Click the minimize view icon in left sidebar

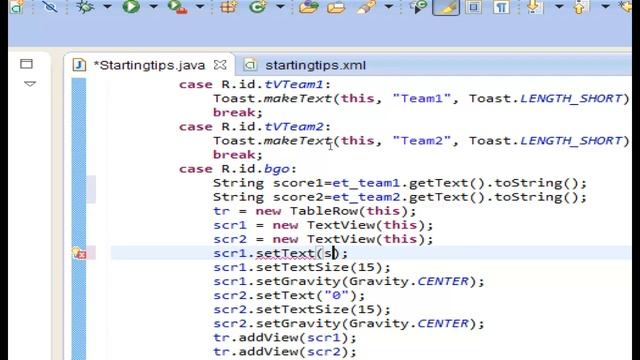(x=26, y=64)
